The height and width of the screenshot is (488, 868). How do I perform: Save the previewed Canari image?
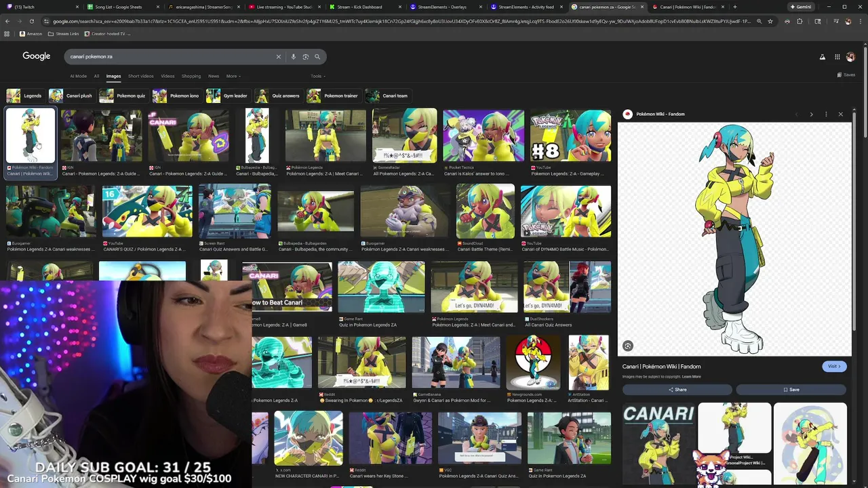[791, 390]
